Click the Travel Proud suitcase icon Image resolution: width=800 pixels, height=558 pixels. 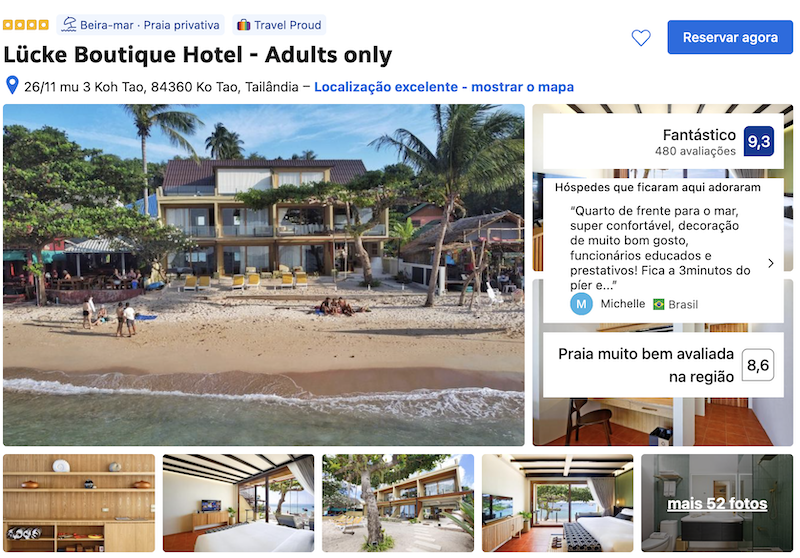pyautogui.click(x=243, y=25)
